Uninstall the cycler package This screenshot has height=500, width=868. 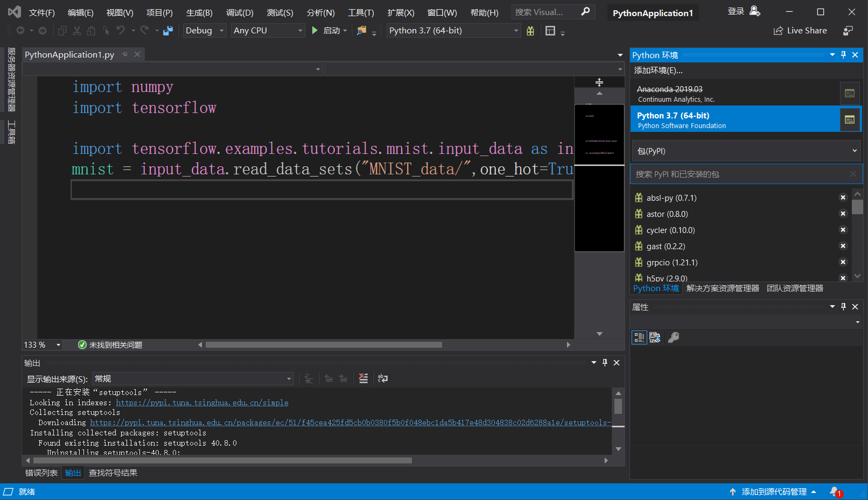[x=843, y=230]
